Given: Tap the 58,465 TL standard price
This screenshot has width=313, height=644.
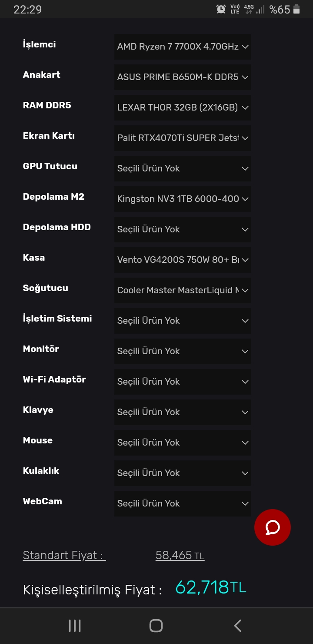Looking at the screenshot, I should [x=180, y=555].
